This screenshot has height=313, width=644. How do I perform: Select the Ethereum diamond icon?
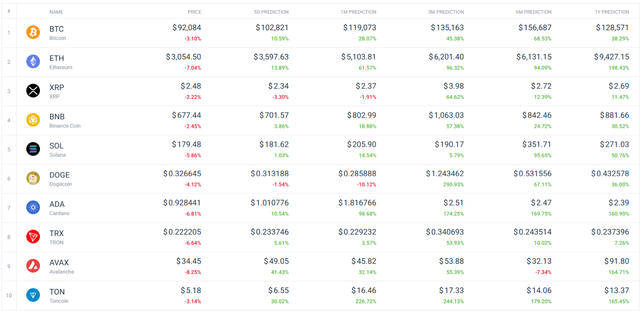pyautogui.click(x=33, y=61)
